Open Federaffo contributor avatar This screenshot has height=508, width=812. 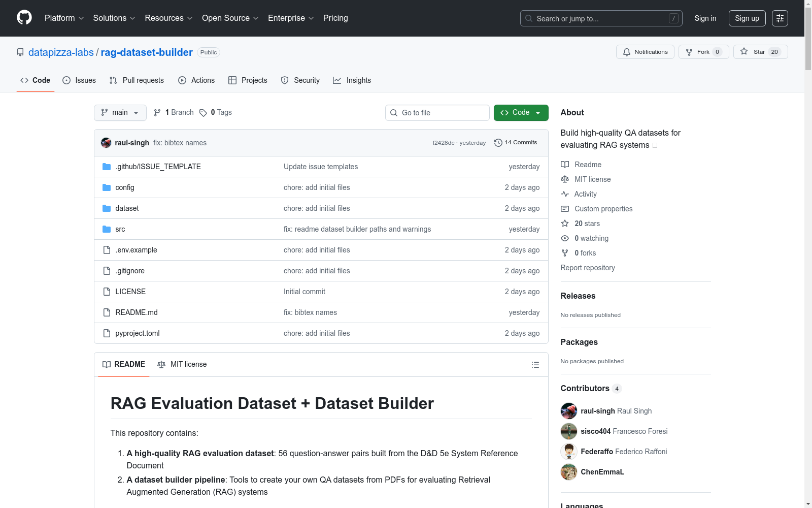tap(569, 452)
